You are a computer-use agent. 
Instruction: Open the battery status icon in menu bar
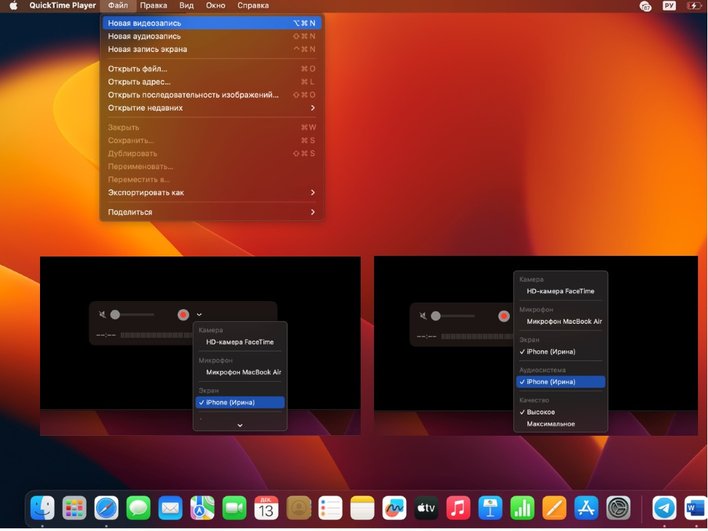tap(694, 6)
